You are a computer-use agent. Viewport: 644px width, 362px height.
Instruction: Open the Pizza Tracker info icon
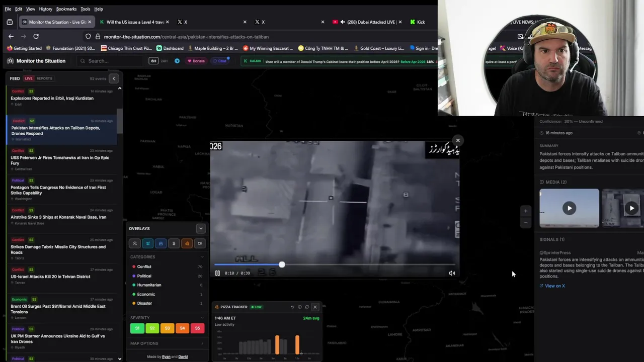(x=299, y=307)
